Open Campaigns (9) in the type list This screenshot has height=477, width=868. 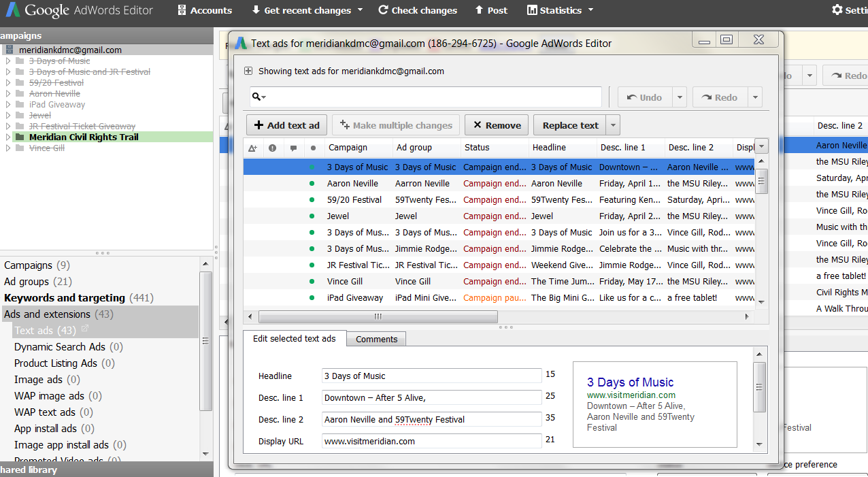[x=37, y=265]
